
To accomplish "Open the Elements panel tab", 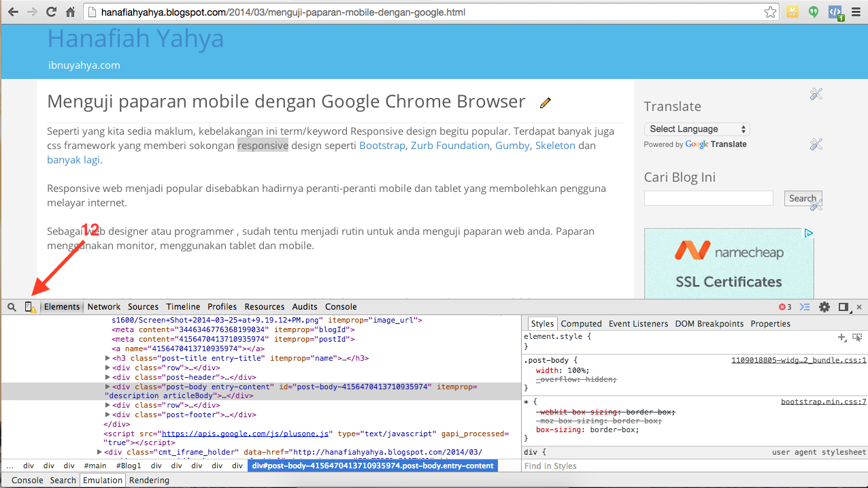I will coord(62,307).
